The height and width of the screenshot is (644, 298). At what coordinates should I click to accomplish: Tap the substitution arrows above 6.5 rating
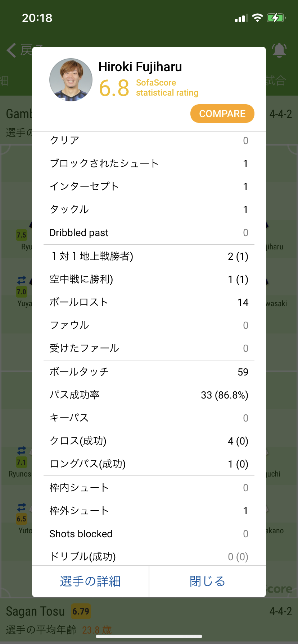[22, 507]
